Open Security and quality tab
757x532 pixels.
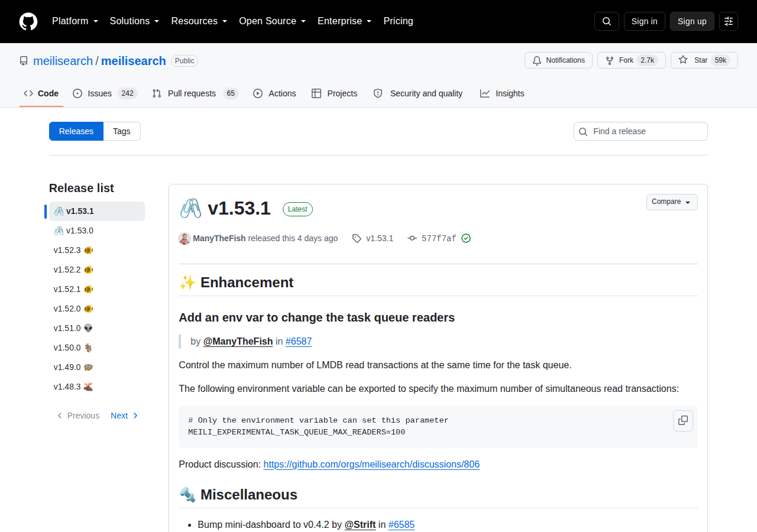click(x=418, y=93)
